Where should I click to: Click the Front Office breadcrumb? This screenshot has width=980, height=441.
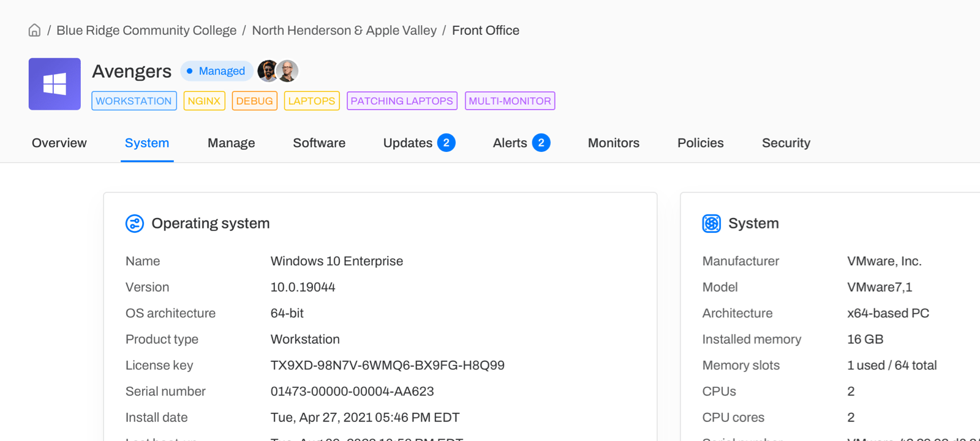(486, 30)
